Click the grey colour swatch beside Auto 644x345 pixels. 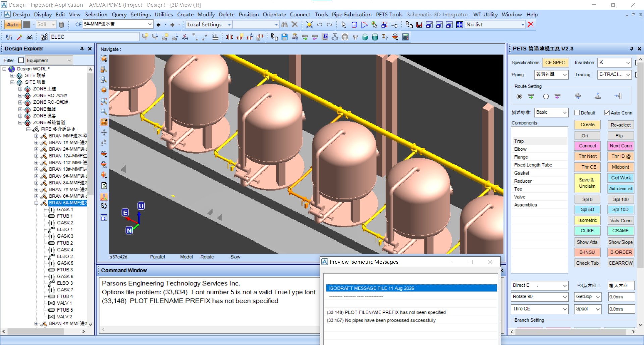(27, 25)
